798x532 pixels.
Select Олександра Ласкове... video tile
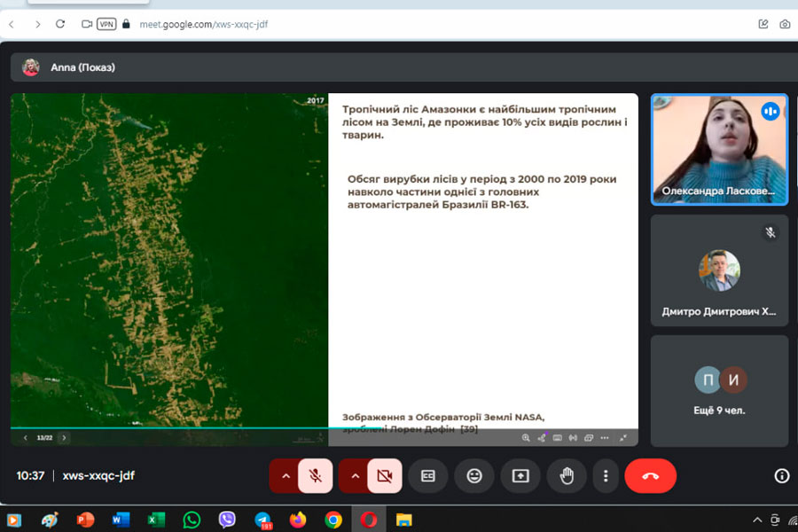[719, 149]
